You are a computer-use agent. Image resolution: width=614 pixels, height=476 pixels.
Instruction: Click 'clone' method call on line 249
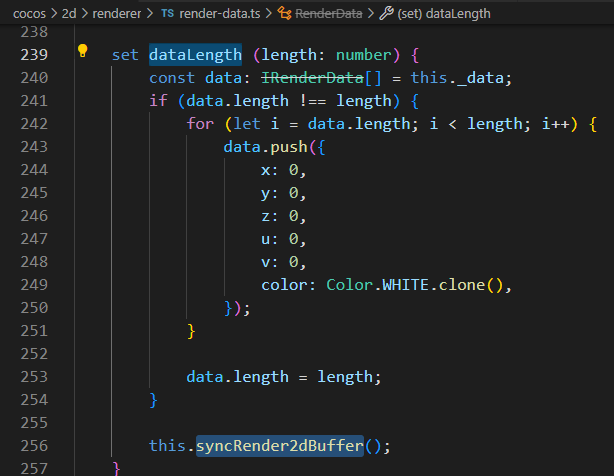pos(462,285)
